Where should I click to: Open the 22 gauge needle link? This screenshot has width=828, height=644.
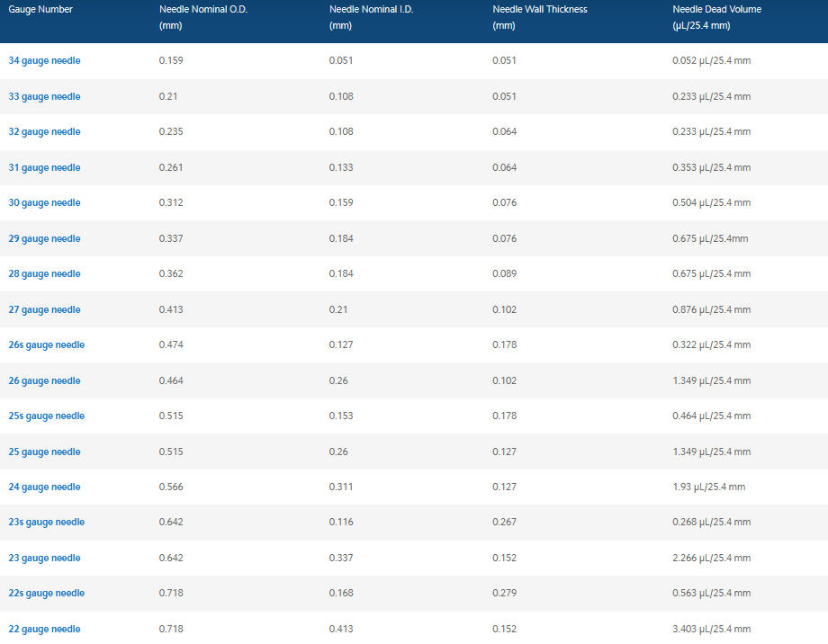[x=44, y=629]
